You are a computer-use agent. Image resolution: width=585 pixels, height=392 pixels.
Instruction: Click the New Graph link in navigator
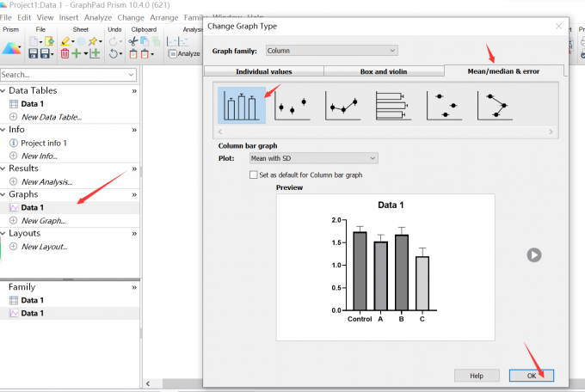coord(43,220)
